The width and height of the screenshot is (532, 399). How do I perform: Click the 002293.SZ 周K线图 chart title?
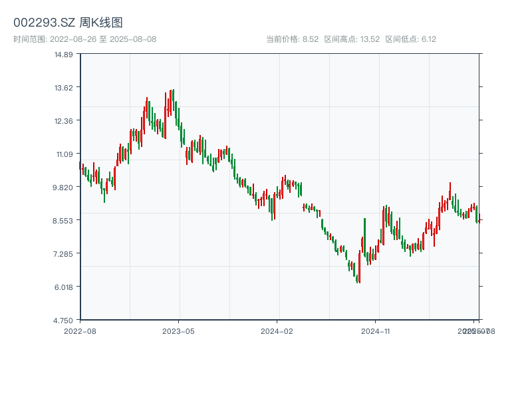pyautogui.click(x=68, y=23)
